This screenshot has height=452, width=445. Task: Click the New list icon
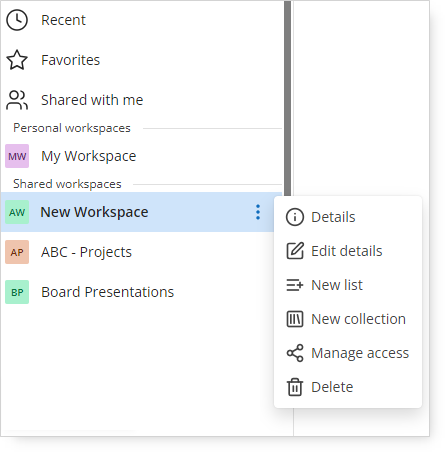pyautogui.click(x=295, y=285)
